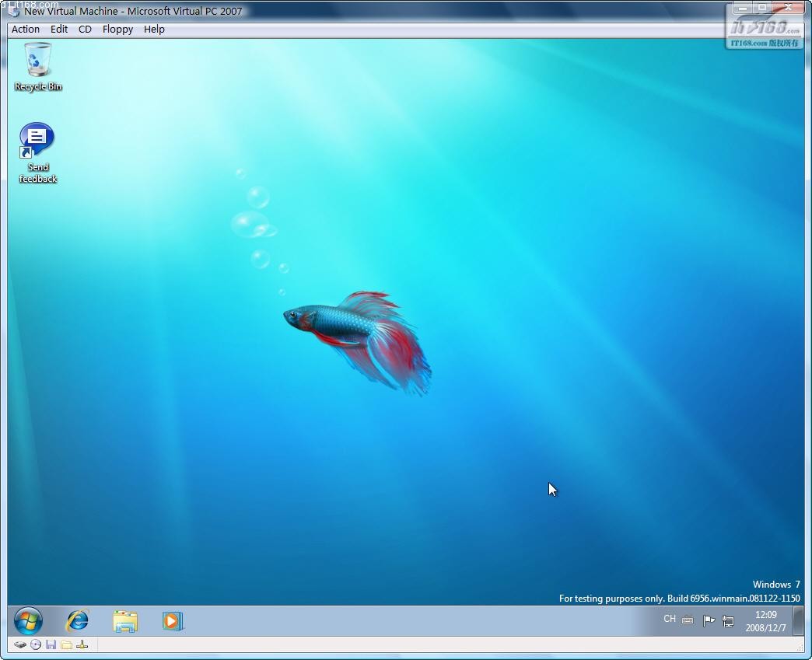
Task: Open the Help menu
Action: click(154, 30)
